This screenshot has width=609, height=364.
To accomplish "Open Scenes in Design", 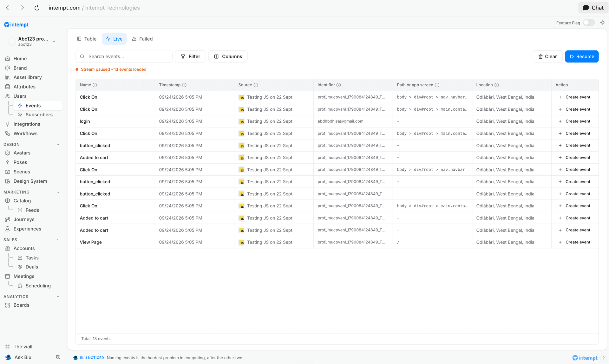I will (x=22, y=172).
